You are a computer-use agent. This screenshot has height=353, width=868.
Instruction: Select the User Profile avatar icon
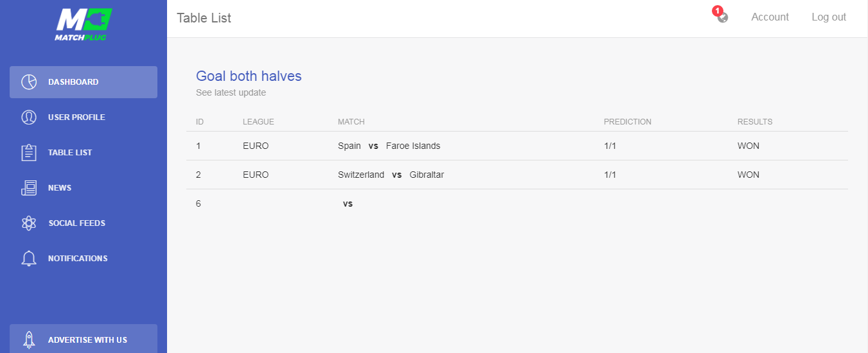pyautogui.click(x=29, y=117)
